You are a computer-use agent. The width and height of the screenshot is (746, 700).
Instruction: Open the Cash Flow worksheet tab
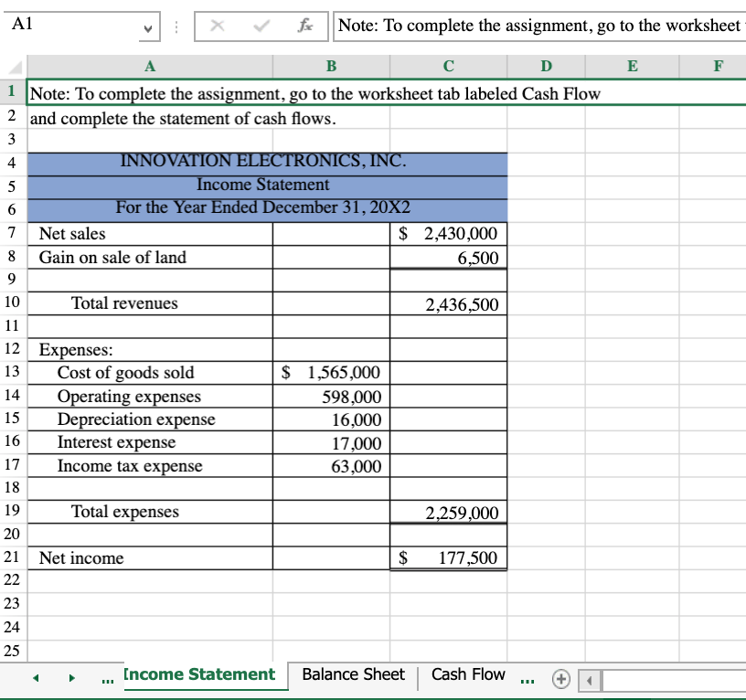[468, 674]
